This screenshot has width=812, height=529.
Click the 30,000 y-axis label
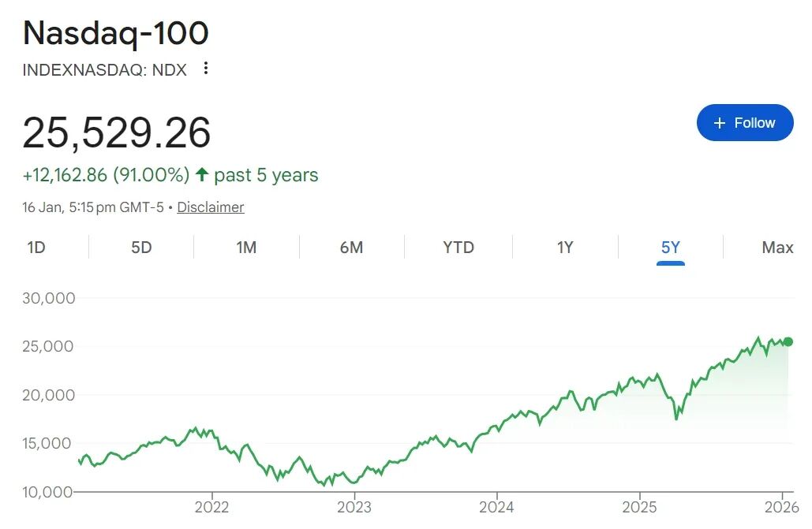click(49, 298)
